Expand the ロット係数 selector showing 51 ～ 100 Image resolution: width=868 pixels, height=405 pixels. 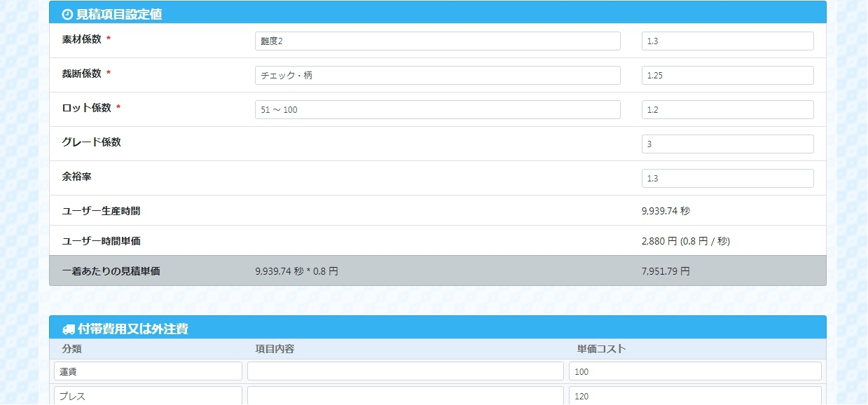(x=437, y=110)
